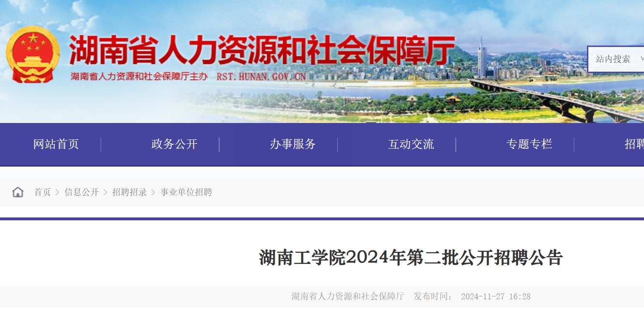Click the 发布时间 label
The height and width of the screenshot is (323, 644).
tap(433, 296)
